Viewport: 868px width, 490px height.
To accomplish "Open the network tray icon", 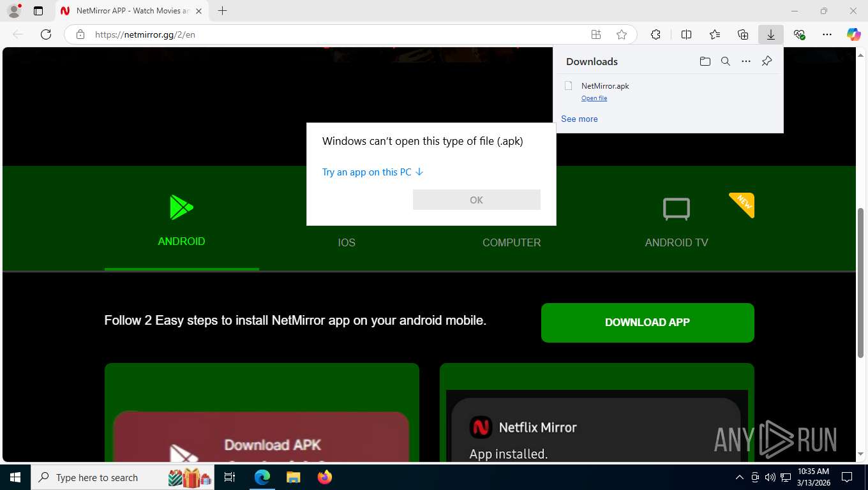I will [x=786, y=477].
